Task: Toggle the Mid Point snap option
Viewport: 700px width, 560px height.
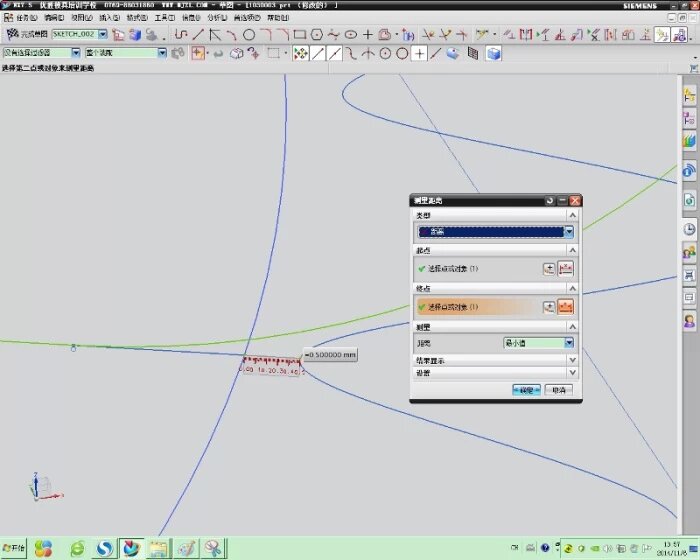Action: (x=335, y=54)
